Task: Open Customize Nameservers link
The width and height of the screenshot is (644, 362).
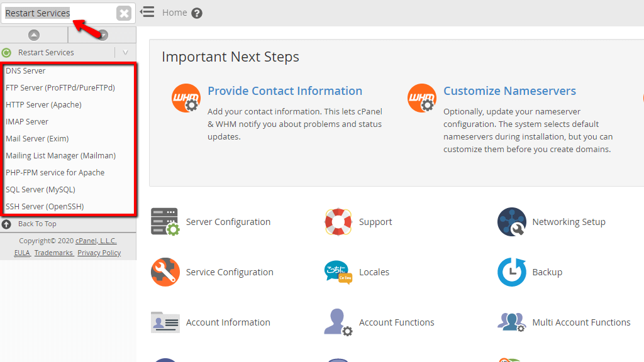Action: pyautogui.click(x=509, y=90)
